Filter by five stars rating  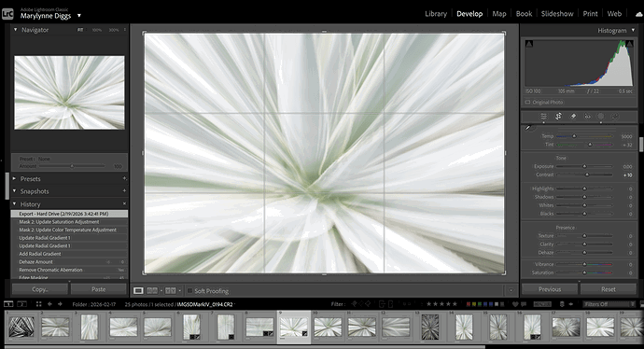pos(455,304)
